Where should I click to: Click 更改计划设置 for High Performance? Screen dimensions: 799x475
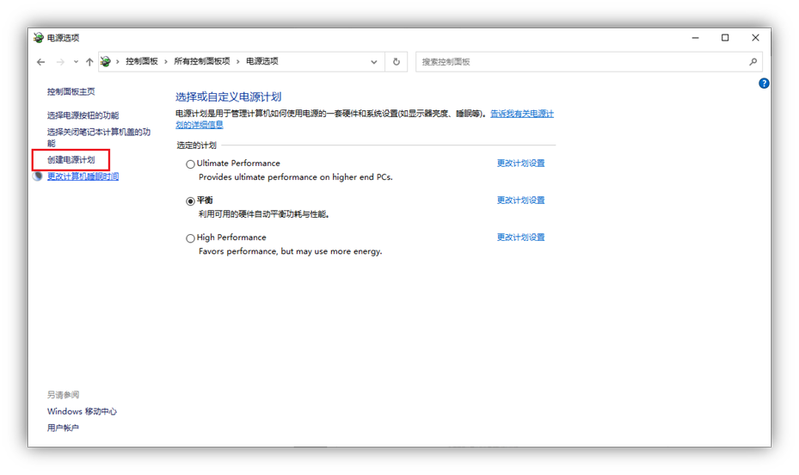coord(520,238)
